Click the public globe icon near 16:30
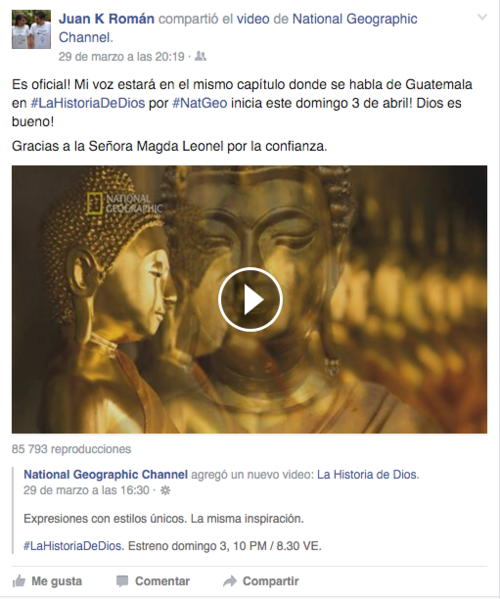This screenshot has width=500, height=599. (165, 491)
